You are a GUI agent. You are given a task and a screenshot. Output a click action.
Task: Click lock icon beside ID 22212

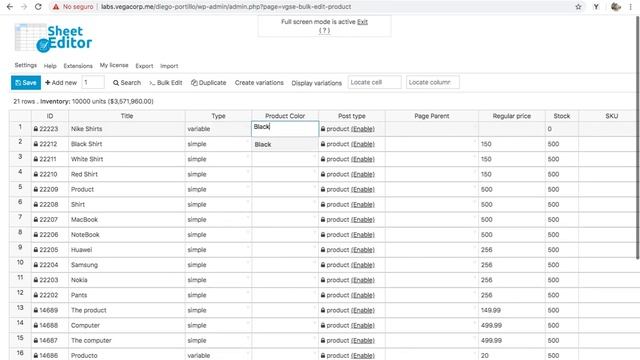point(36,144)
